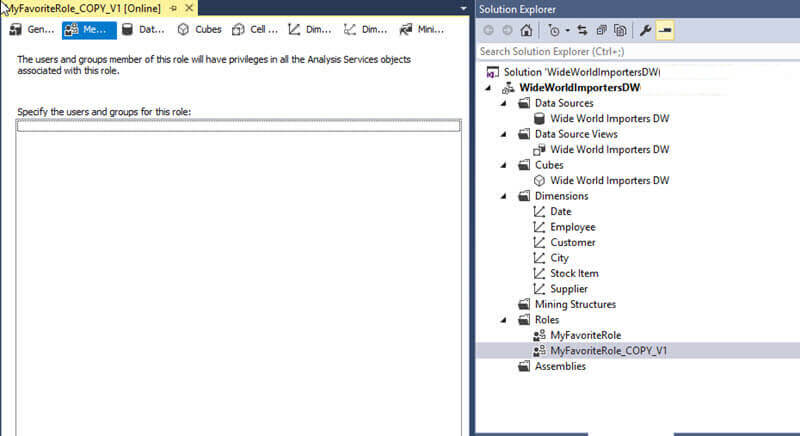Image resolution: width=800 pixels, height=436 pixels.
Task: Open the Data Sources role tab
Action: coord(144,30)
